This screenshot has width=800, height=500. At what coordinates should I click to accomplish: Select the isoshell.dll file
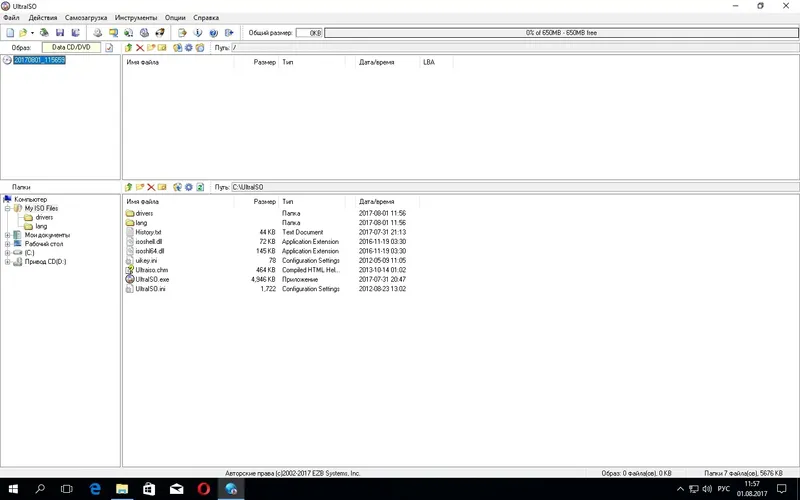[x=148, y=242]
